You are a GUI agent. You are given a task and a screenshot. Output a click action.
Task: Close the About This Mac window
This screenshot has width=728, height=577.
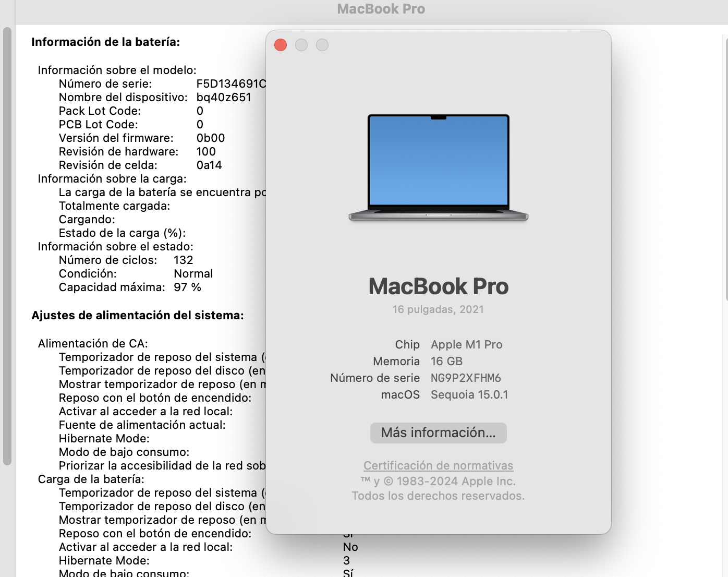click(x=281, y=45)
